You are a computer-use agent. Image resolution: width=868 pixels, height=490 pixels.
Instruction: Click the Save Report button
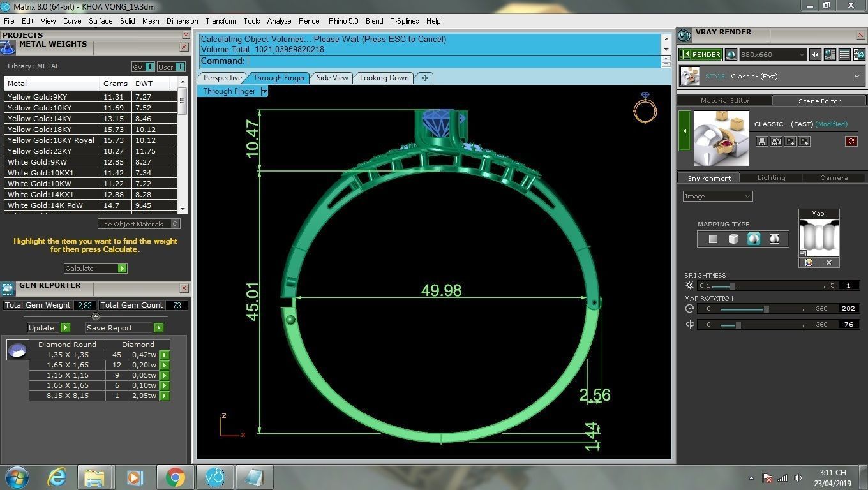124,328
